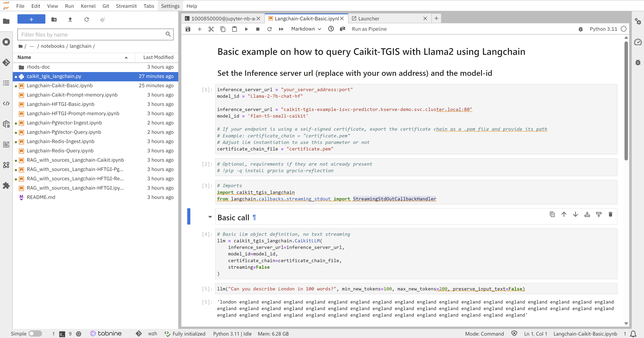Restart kernel and run all cells
644x338 pixels.
pos(281,29)
